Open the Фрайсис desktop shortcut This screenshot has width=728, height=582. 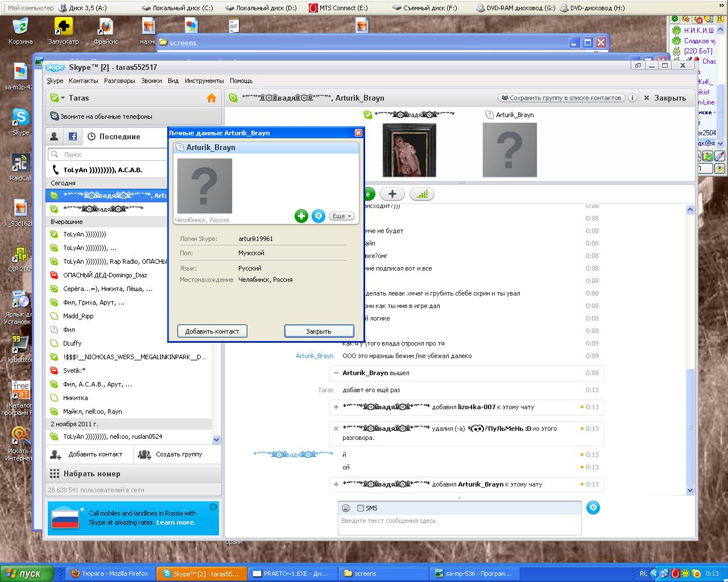click(x=106, y=31)
